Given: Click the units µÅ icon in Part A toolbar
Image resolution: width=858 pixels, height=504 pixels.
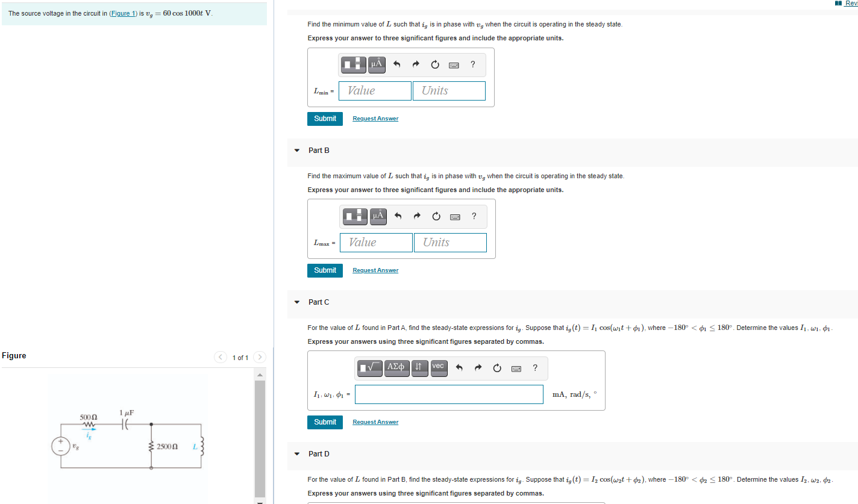Looking at the screenshot, I should 376,64.
